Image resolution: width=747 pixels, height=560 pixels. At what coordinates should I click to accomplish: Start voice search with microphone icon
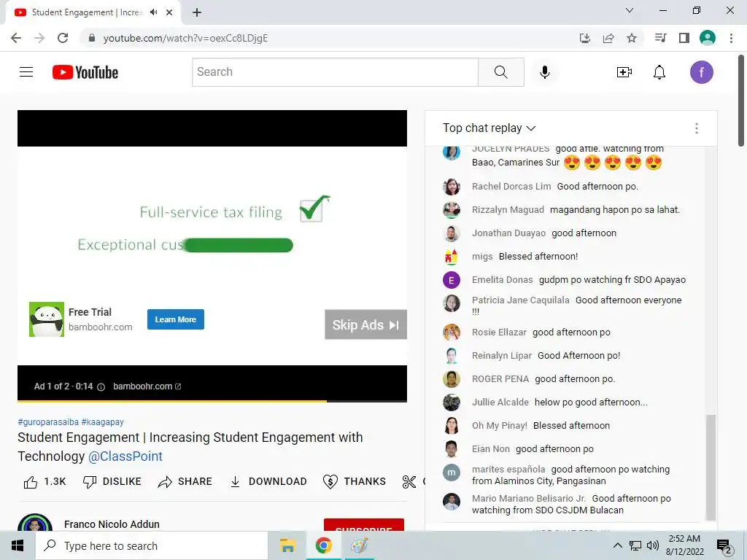coord(544,72)
